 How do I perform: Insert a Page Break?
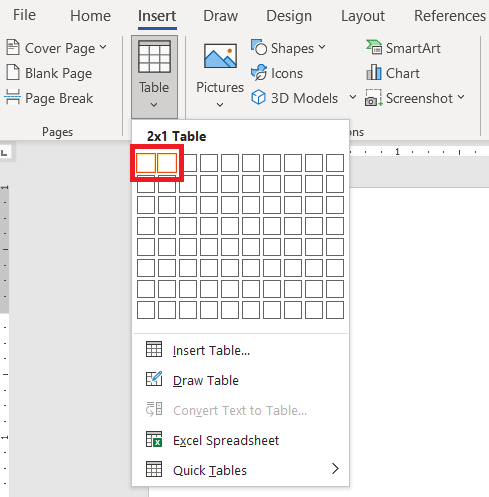(x=49, y=98)
